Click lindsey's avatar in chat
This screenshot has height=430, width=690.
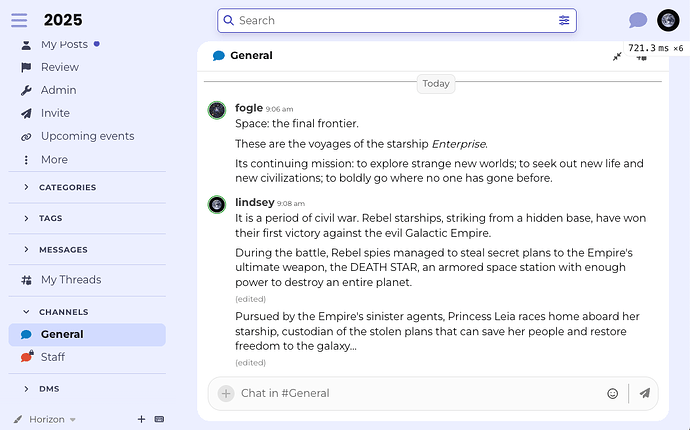(217, 204)
